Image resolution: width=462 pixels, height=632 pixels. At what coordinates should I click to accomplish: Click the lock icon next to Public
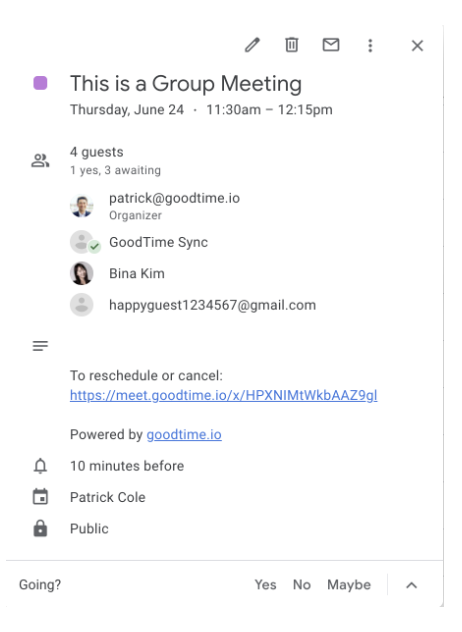[40, 528]
